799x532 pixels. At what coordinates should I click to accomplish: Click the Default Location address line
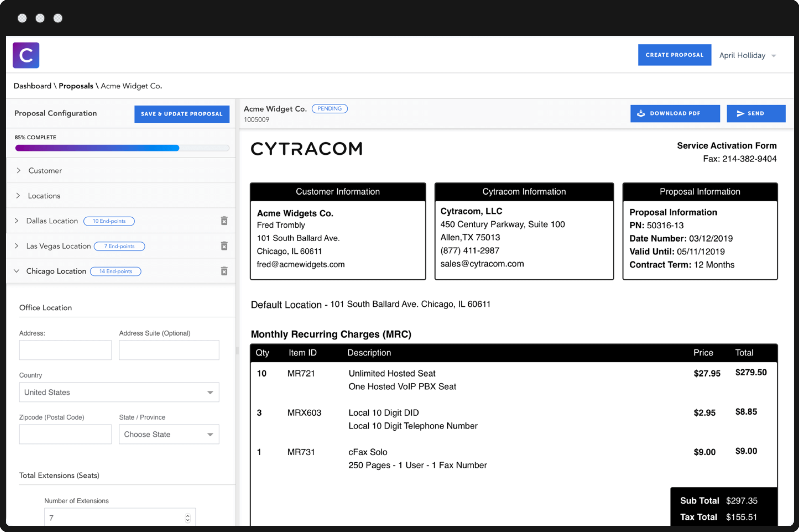370,304
